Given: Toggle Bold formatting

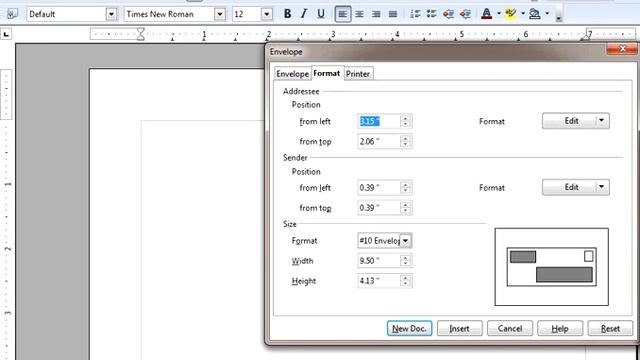Looking at the screenshot, I should point(287,14).
